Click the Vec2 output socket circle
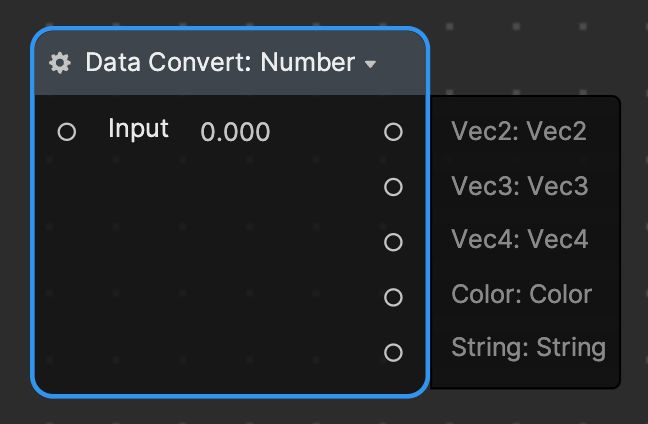Image resolution: width=648 pixels, height=424 pixels. (393, 131)
